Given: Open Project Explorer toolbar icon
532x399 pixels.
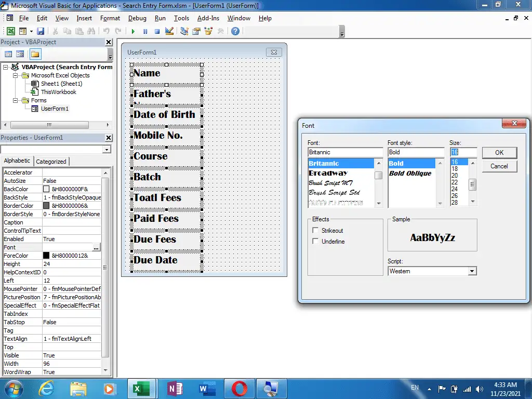Looking at the screenshot, I should point(184,31).
